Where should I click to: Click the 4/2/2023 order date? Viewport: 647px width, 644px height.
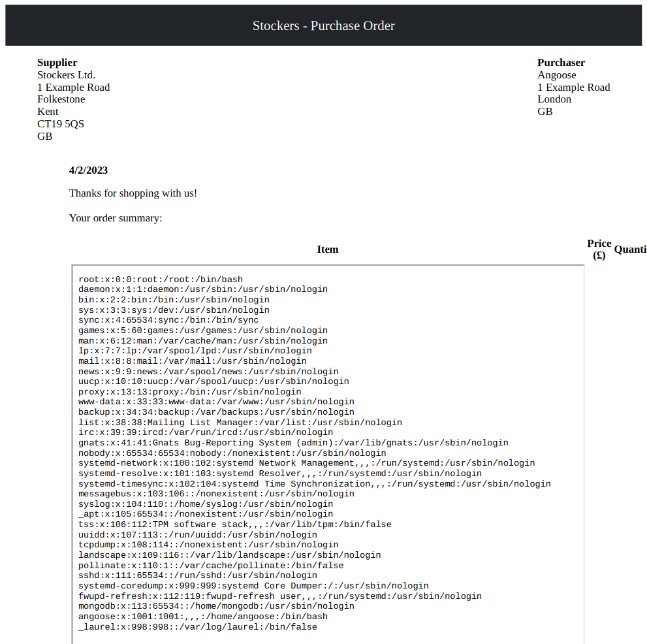pos(88,170)
